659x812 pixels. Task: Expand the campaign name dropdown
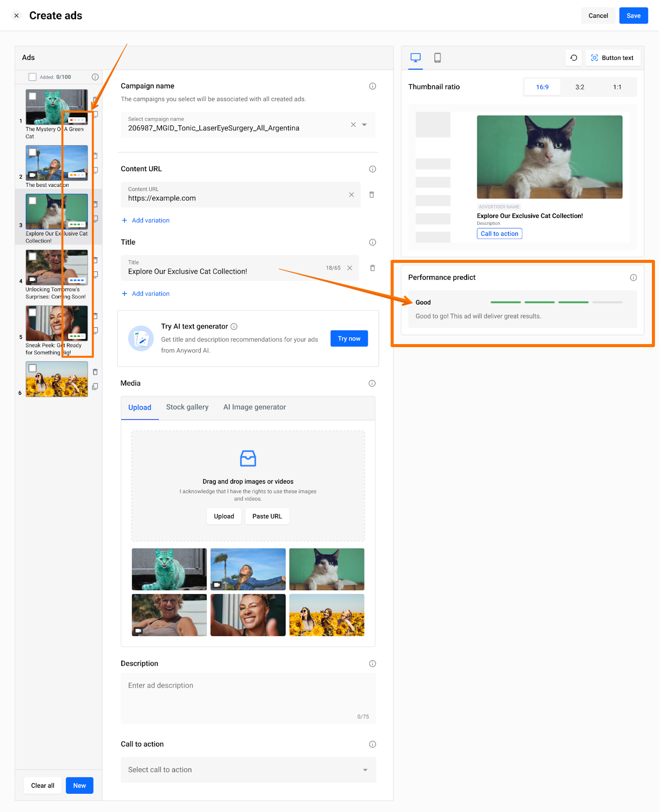[364, 125]
